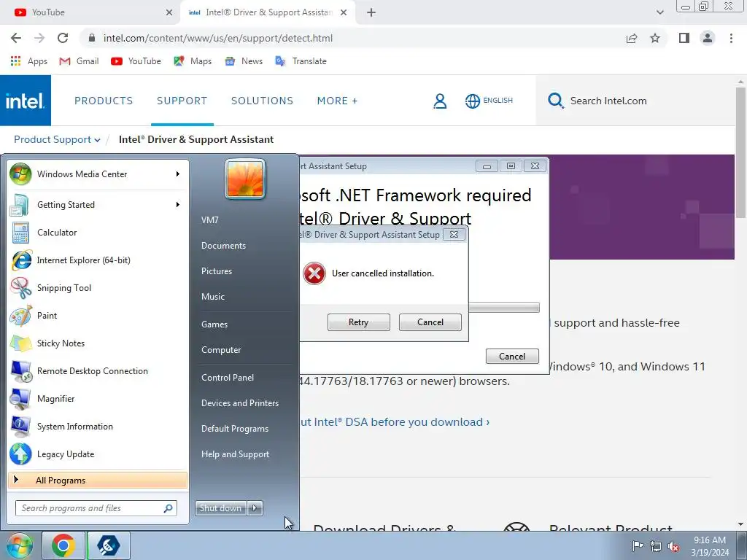Viewport: 747px width, 560px height.
Task: Open a new Chrome tab
Action: coord(371,12)
